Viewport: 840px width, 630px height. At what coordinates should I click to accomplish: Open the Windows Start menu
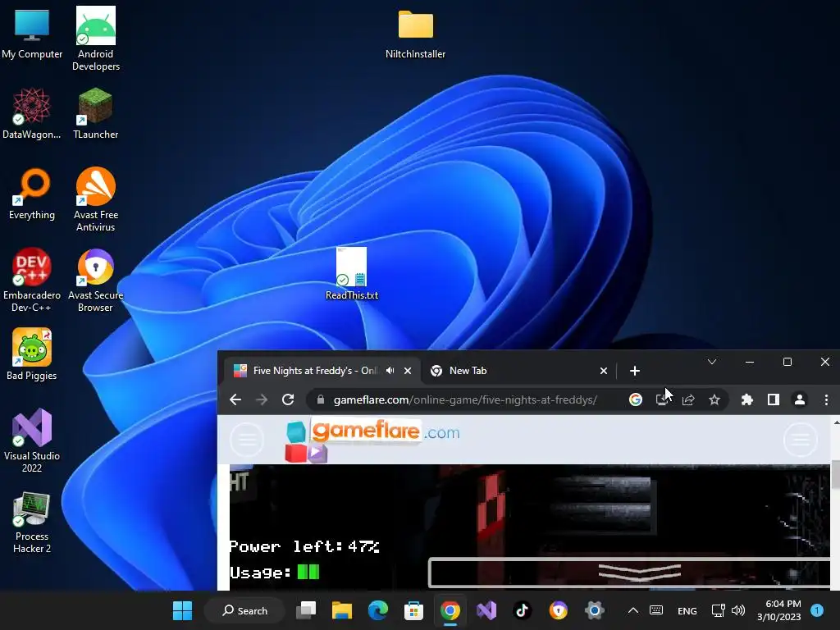click(182, 610)
